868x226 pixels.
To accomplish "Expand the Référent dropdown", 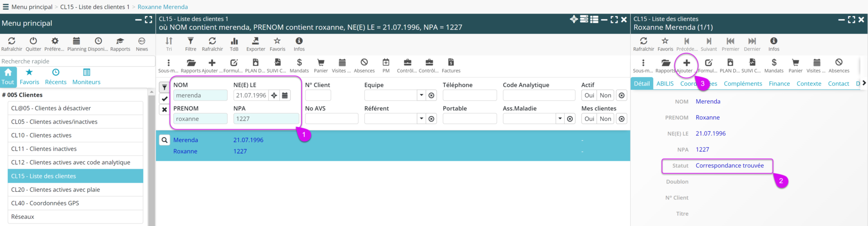I will [x=421, y=119].
